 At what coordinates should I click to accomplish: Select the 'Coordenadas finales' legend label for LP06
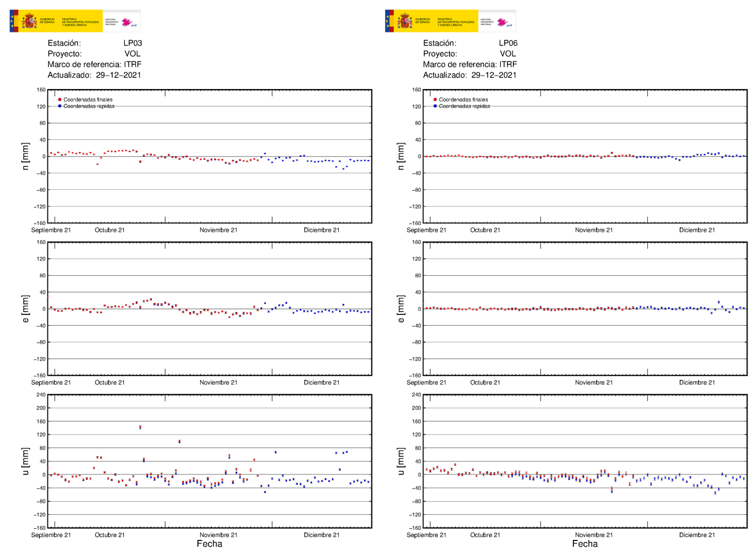[463, 100]
